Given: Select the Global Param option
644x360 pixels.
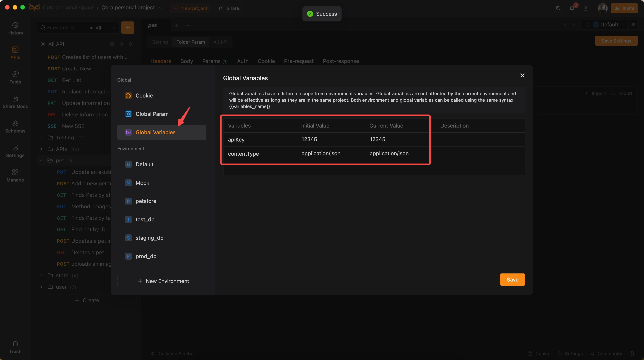Looking at the screenshot, I should pos(152,114).
